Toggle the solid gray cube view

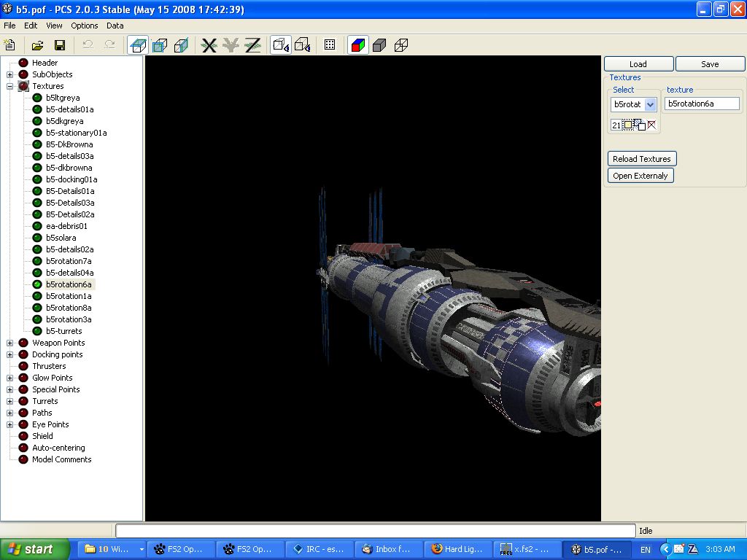(x=379, y=45)
